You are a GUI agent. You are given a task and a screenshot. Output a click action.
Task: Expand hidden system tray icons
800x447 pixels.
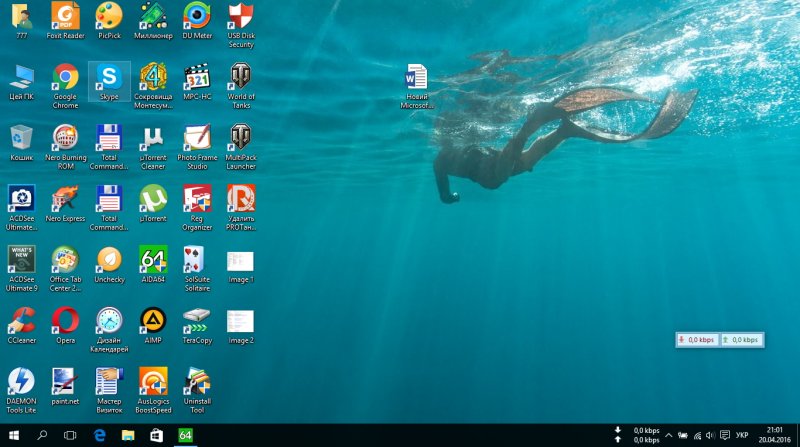point(668,436)
